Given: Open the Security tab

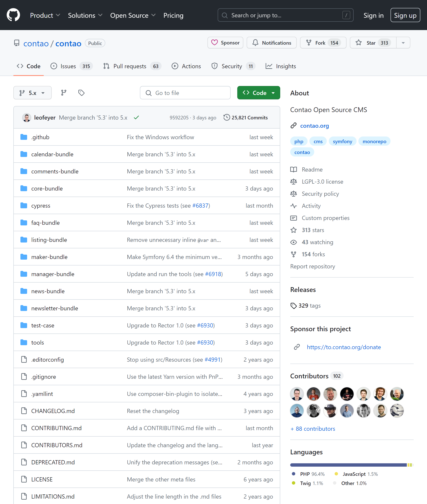Looking at the screenshot, I should [x=233, y=66].
